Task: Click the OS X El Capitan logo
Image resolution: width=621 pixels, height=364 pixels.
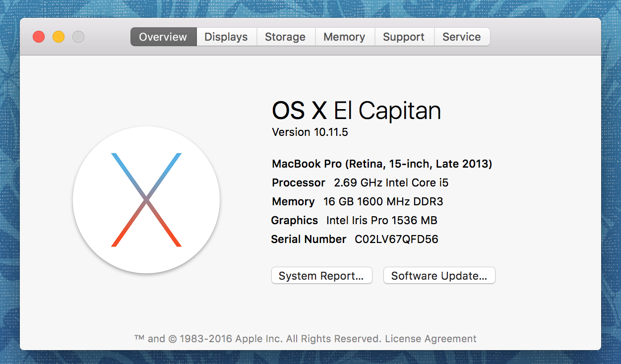Action: 146,199
